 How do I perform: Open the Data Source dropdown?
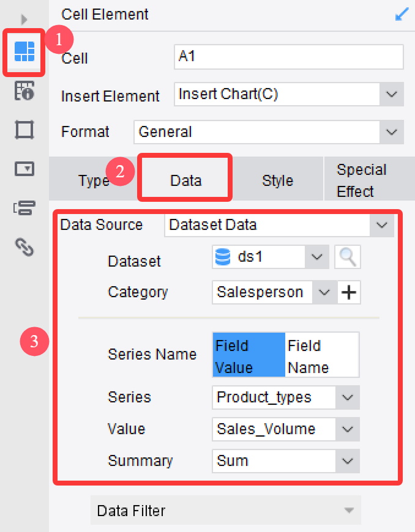(x=382, y=225)
